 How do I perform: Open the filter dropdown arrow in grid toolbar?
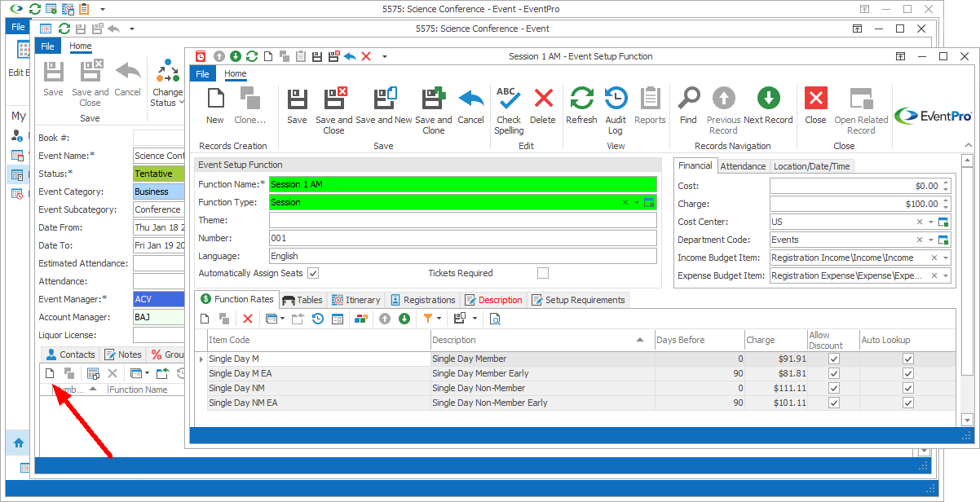tap(439, 319)
